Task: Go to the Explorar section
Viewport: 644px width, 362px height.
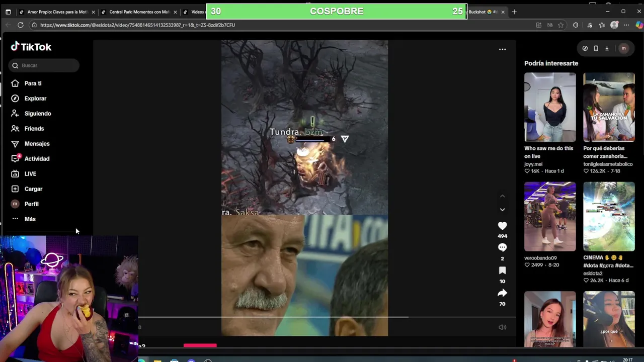Action: pos(35,99)
